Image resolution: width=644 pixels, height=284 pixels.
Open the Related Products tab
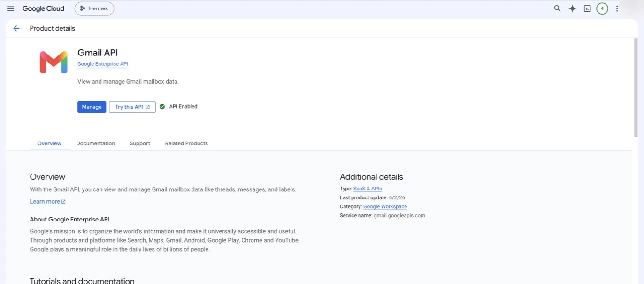pyautogui.click(x=186, y=143)
